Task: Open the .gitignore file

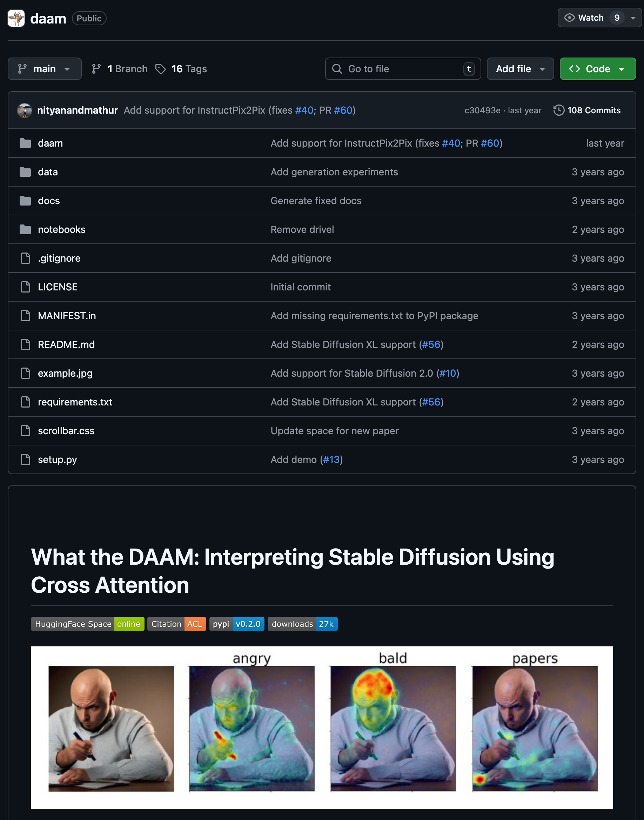Action: (x=59, y=258)
